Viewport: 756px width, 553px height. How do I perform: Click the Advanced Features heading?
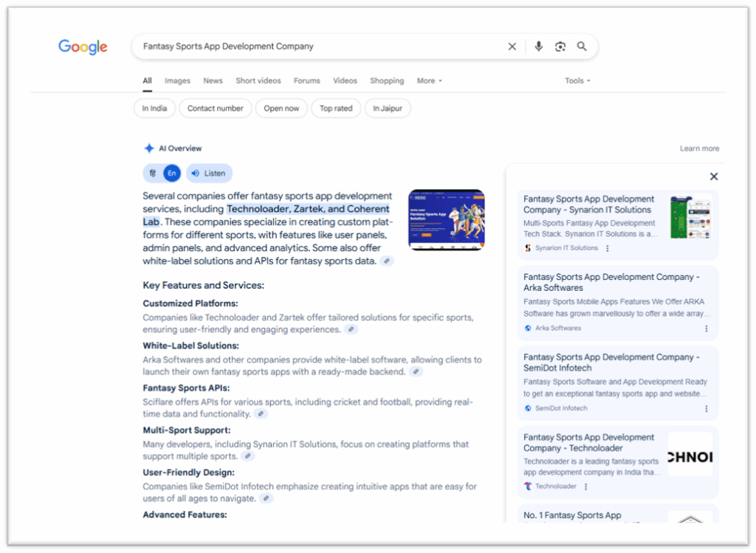pos(185,515)
